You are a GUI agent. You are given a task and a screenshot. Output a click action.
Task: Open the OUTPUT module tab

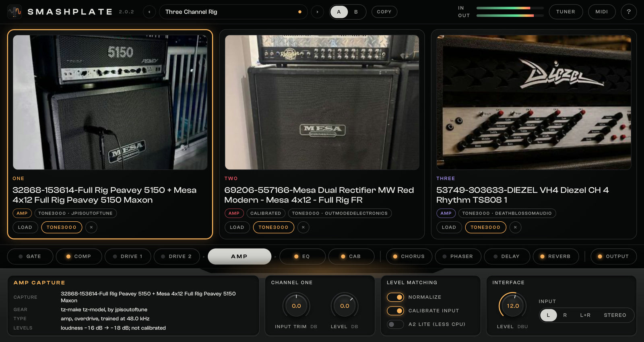[613, 256]
